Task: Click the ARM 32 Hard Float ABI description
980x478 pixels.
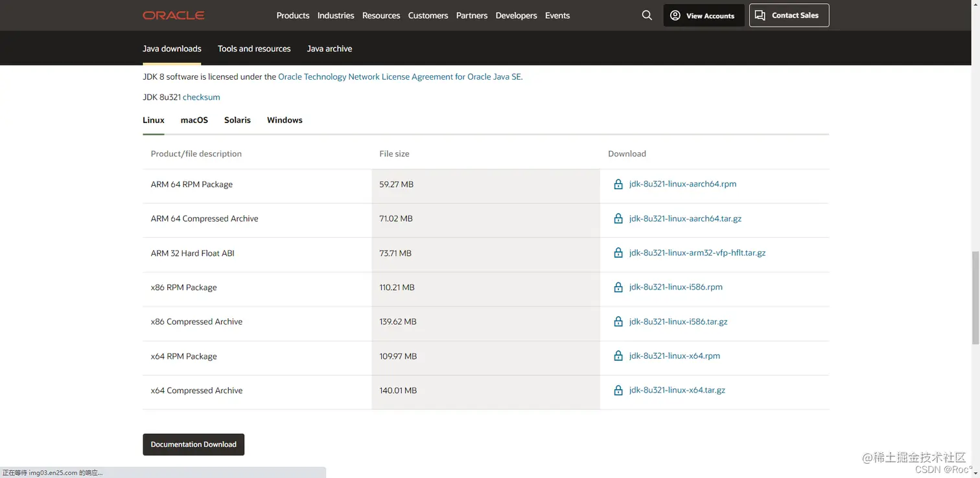Action: point(192,253)
